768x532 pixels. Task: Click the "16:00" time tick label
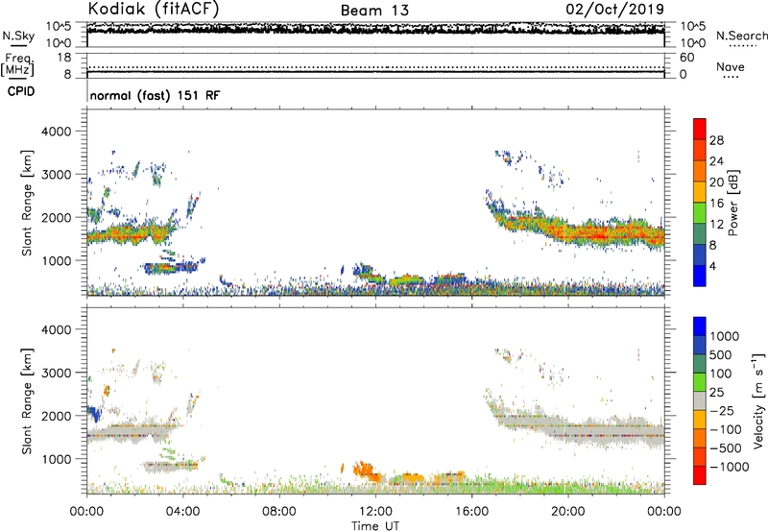point(472,512)
